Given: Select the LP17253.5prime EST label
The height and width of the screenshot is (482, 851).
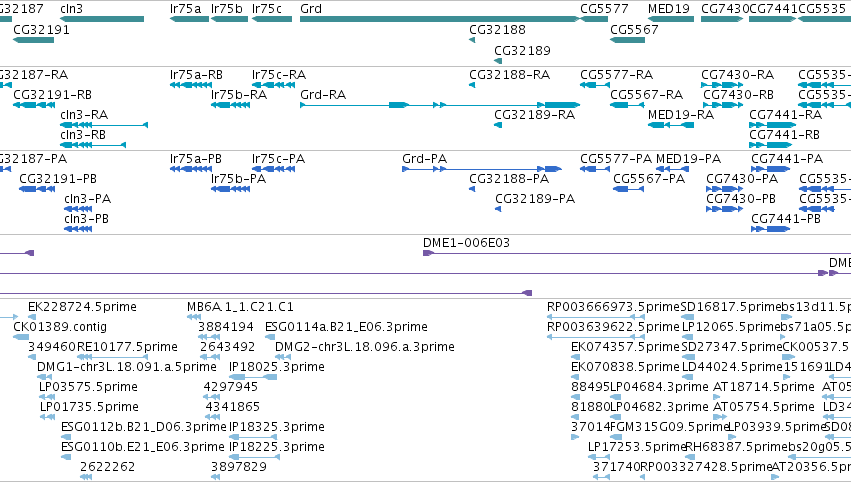Looking at the screenshot, I should [x=637, y=447].
